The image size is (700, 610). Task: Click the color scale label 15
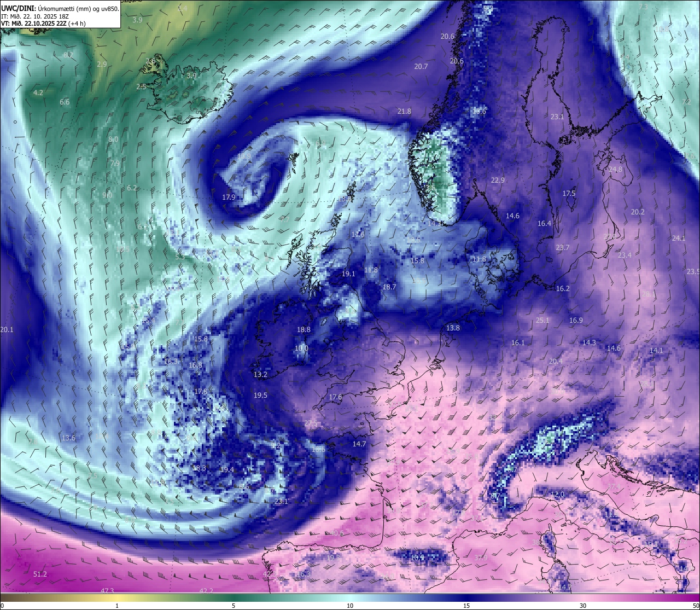tap(466, 606)
